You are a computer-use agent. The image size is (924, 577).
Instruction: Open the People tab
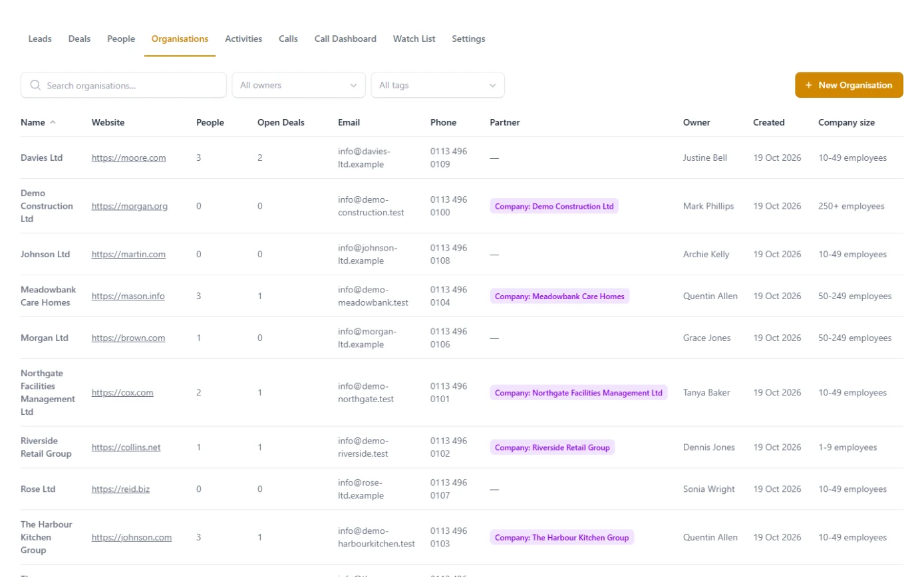(x=121, y=39)
